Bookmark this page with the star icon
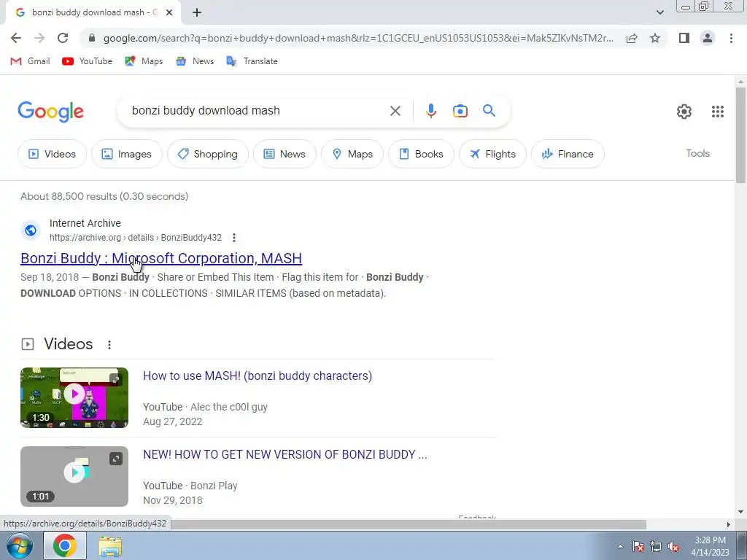 coord(655,38)
